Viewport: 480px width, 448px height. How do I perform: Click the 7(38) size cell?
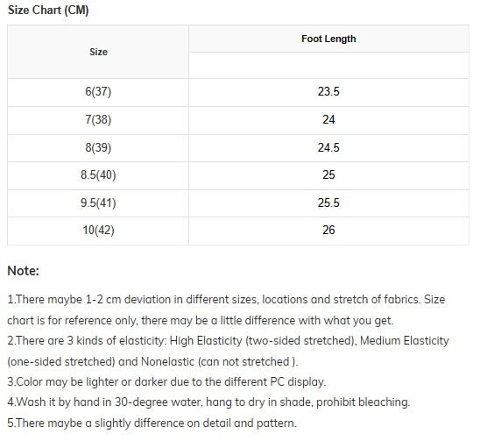coord(98,119)
